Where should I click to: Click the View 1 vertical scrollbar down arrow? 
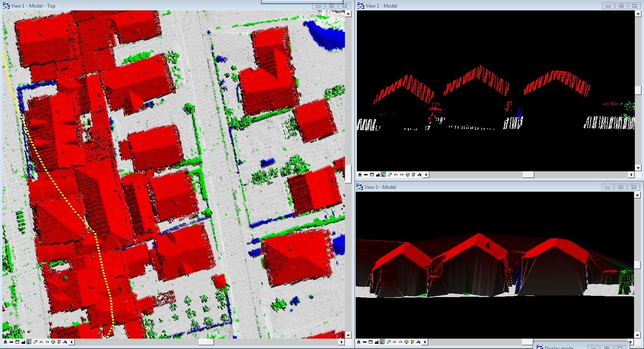point(348,335)
